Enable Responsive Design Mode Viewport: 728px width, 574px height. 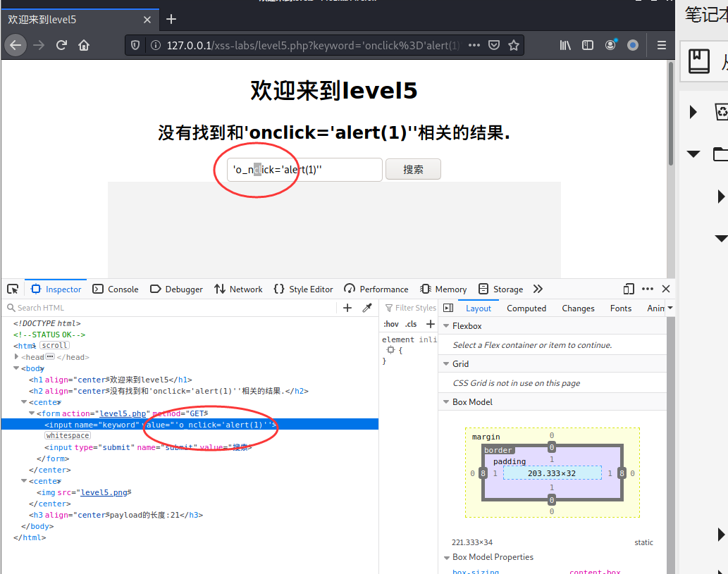[x=628, y=289]
